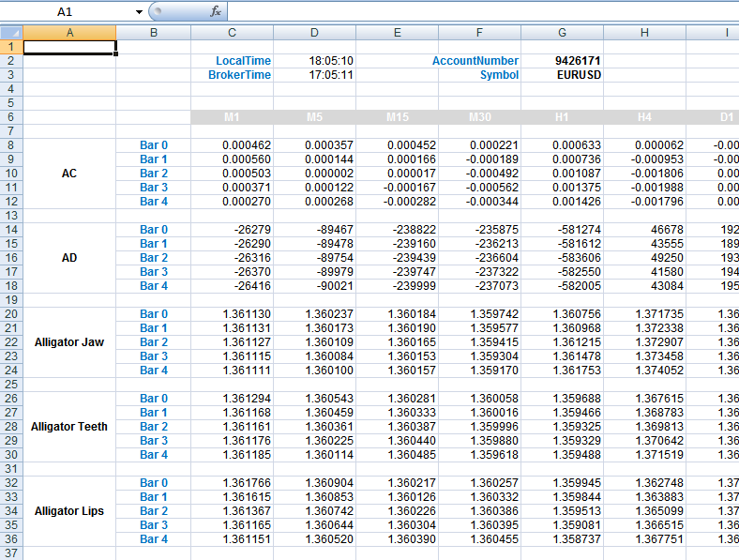Select column C header
Image resolution: width=739 pixels, height=560 pixels.
232,33
